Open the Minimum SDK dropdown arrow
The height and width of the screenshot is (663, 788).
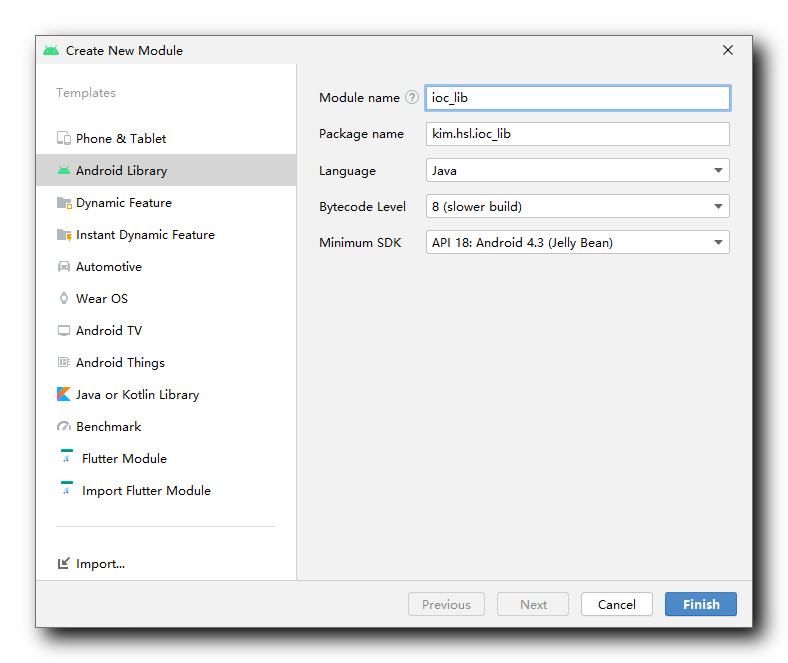[x=718, y=243]
